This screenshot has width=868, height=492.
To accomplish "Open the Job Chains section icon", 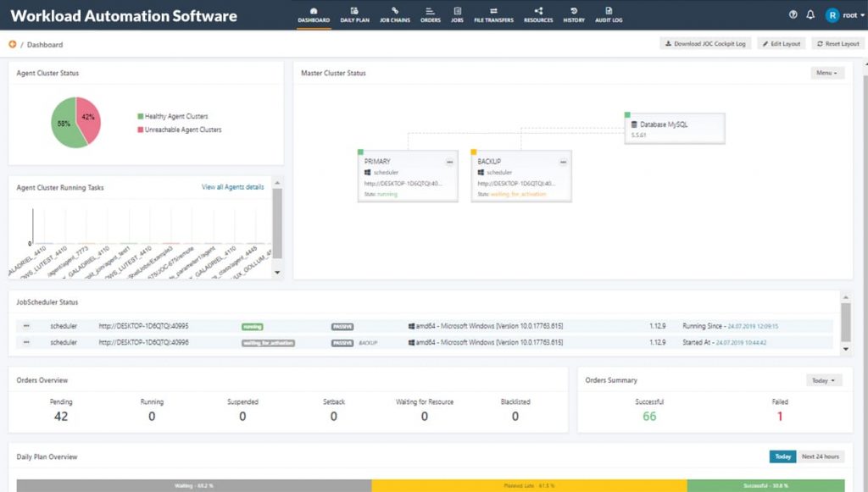I will pyautogui.click(x=395, y=13).
